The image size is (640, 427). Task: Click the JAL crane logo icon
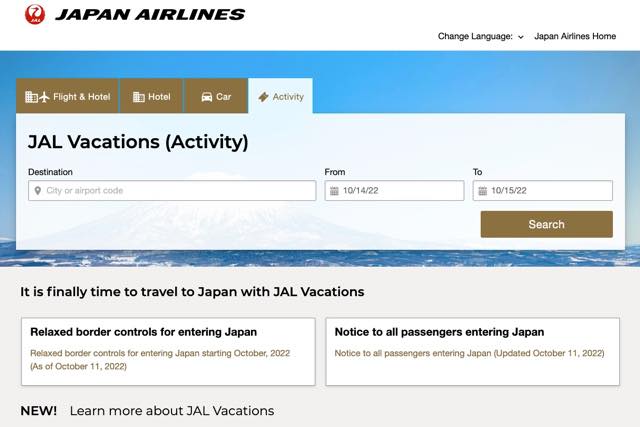click(35, 14)
